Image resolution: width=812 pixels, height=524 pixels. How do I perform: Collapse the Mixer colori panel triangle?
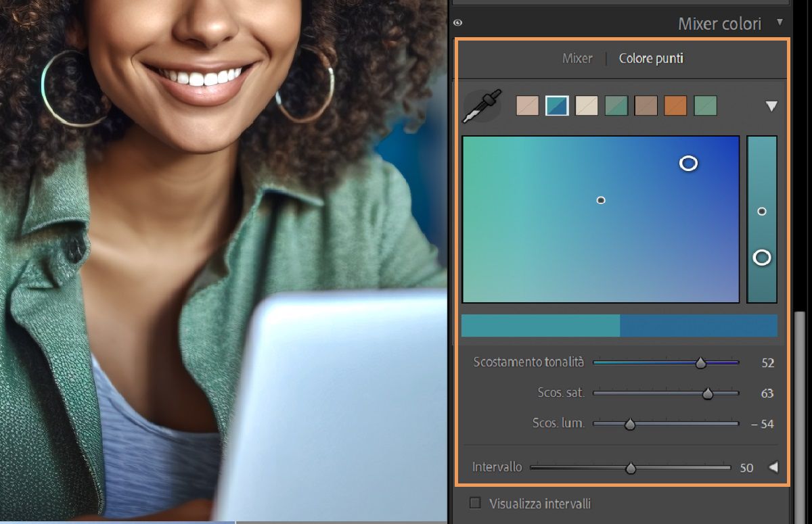tap(780, 22)
